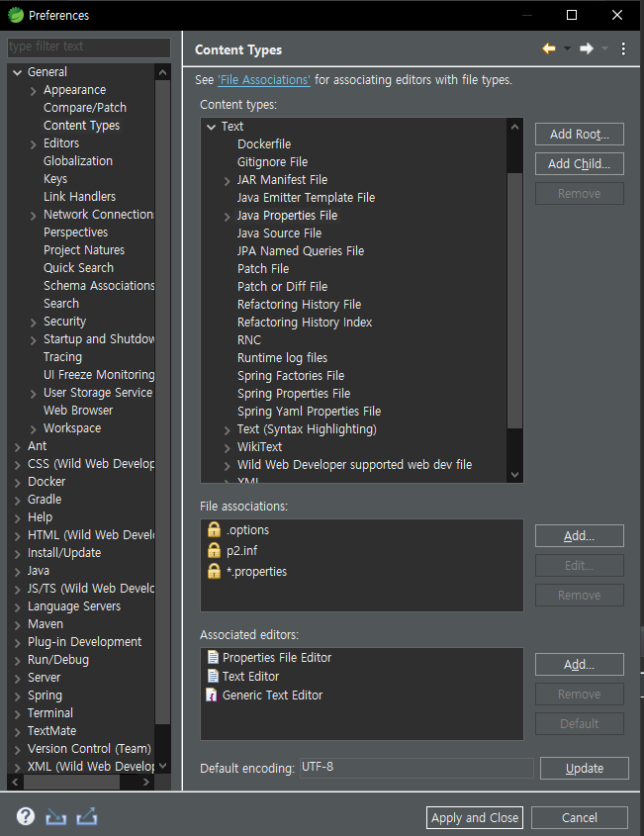Expand the Workspace node
The height and width of the screenshot is (836, 644).
(x=34, y=429)
